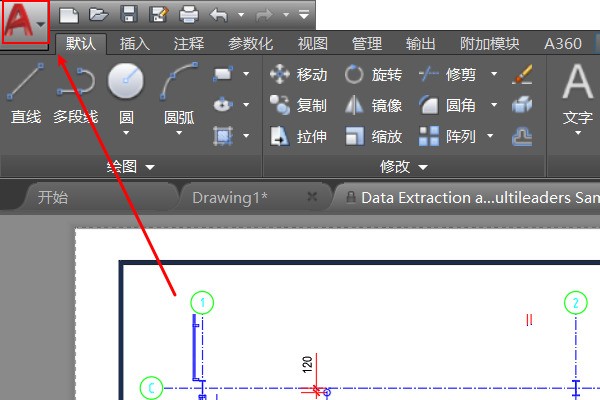Click the explode cube icon

coord(522,105)
